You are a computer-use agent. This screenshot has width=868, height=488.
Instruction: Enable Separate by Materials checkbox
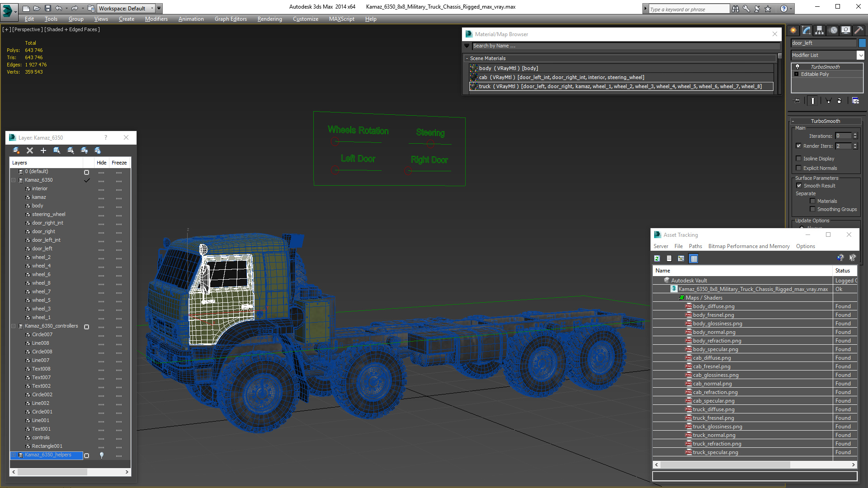point(812,201)
